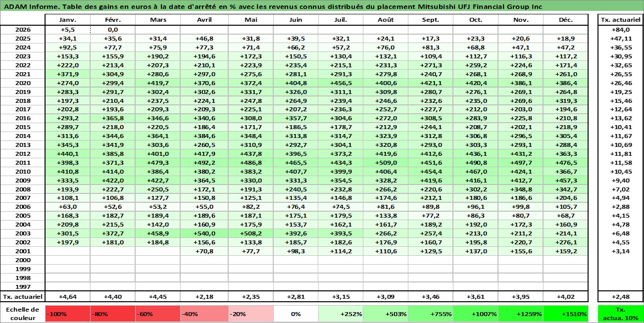Click the +92,5 cell in 2024 row
644x323 pixels.
coord(67,47)
